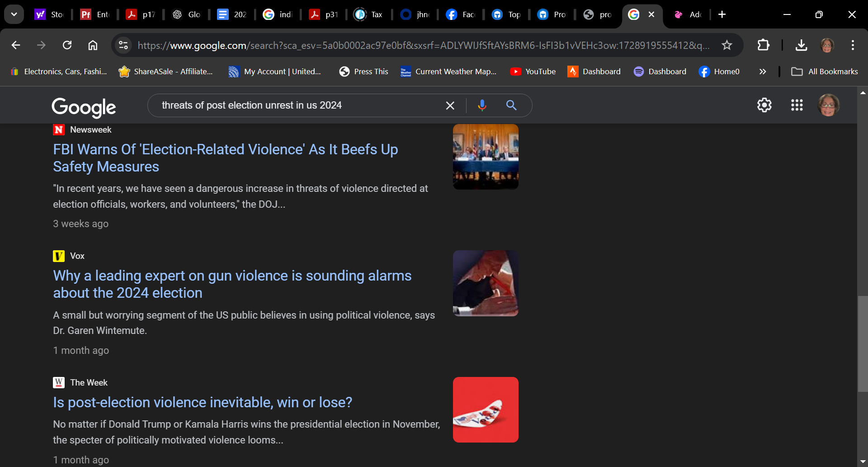Viewport: 868px width, 467px height.
Task: Open the browser downloads panel
Action: pos(801,45)
